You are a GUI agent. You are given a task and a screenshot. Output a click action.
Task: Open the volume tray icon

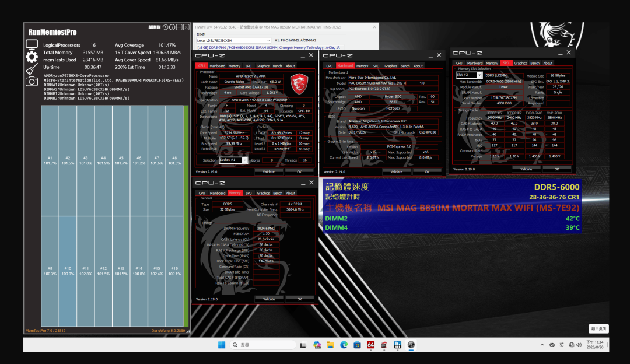point(579,345)
